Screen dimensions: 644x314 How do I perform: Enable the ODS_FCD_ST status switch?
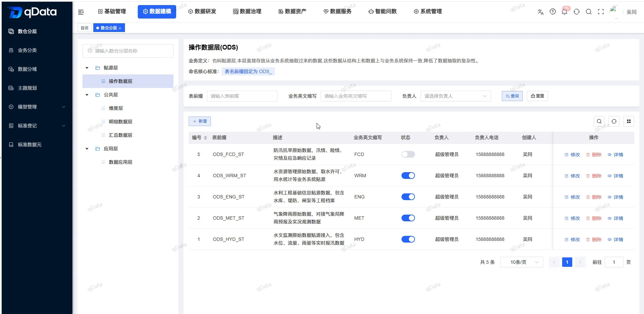coord(408,154)
